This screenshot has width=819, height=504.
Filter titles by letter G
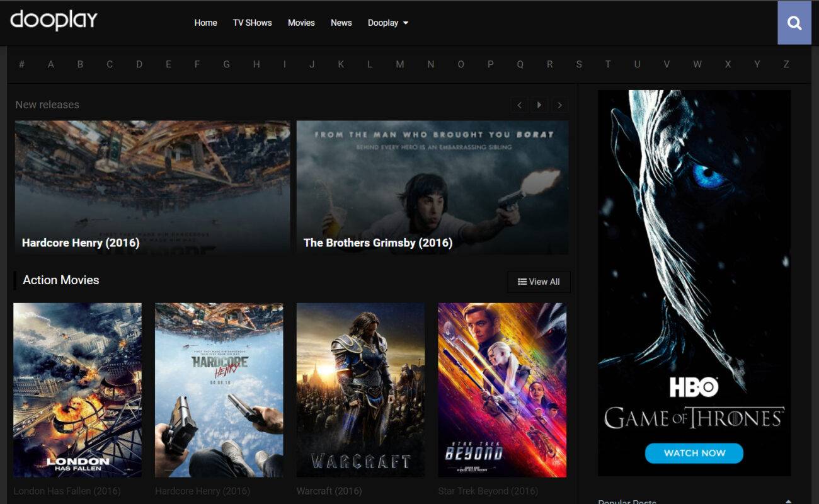coord(226,64)
